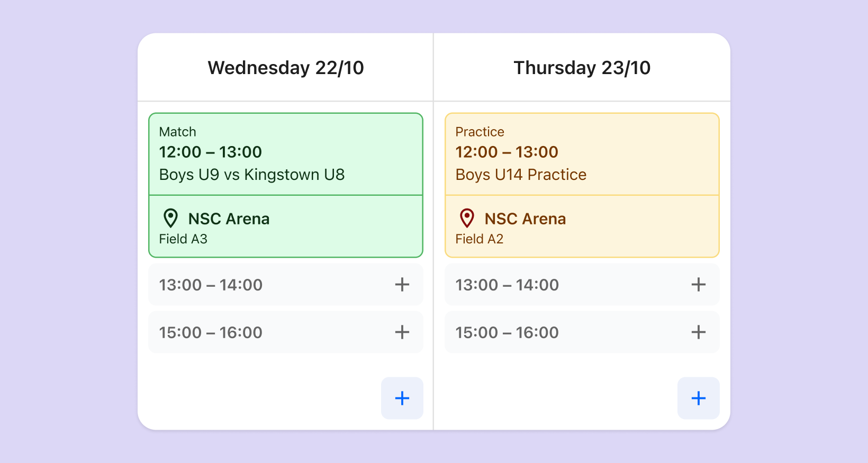Open the Boys U14 Practice event

(x=582, y=154)
